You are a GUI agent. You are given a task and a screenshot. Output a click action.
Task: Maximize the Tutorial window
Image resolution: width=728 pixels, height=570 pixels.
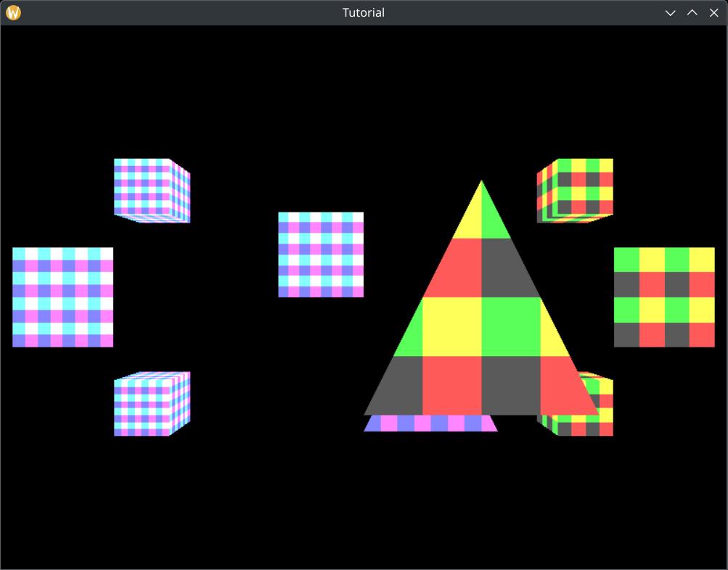(x=692, y=12)
